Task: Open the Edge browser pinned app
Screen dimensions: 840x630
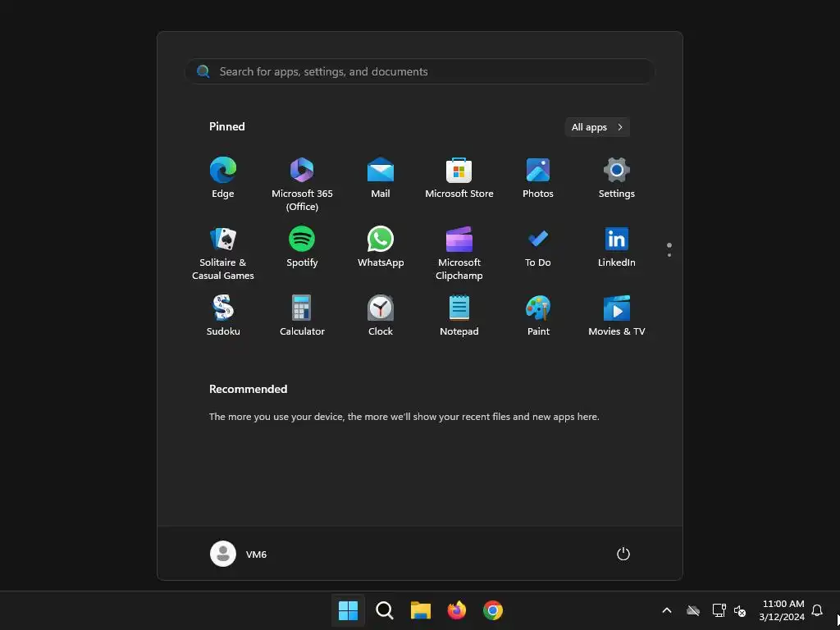Action: (x=223, y=178)
